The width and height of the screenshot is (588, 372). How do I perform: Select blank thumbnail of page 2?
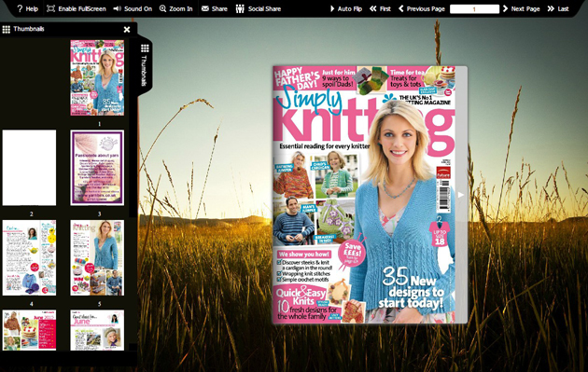point(29,168)
